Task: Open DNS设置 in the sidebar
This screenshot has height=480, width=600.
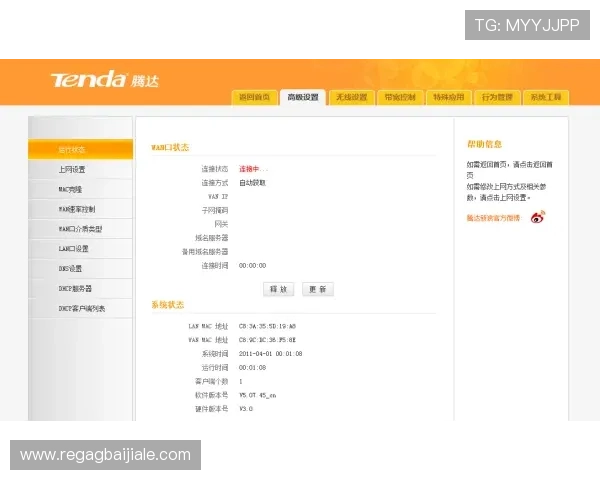Action: coord(81,269)
